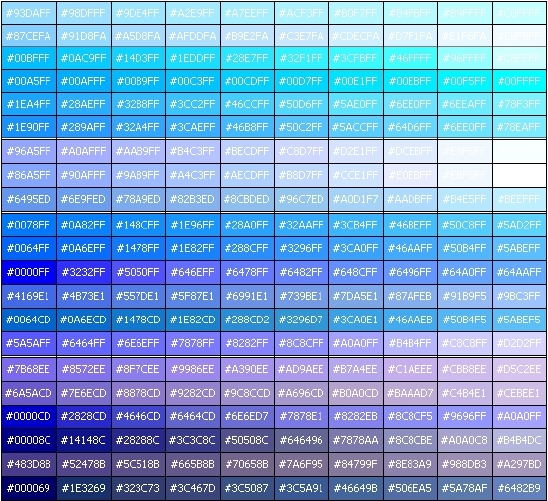Choose swatch labeled #87CEFA
The width and height of the screenshot is (548, 501).
[x=29, y=36]
